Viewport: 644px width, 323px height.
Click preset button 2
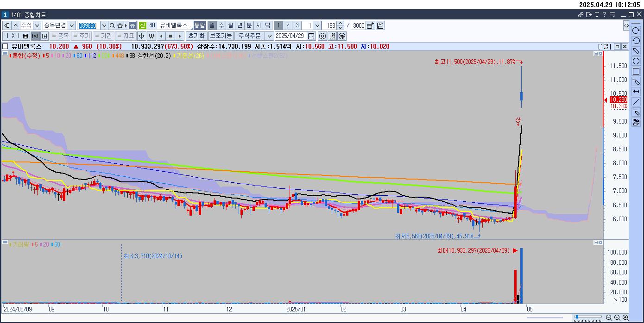pos(288,25)
